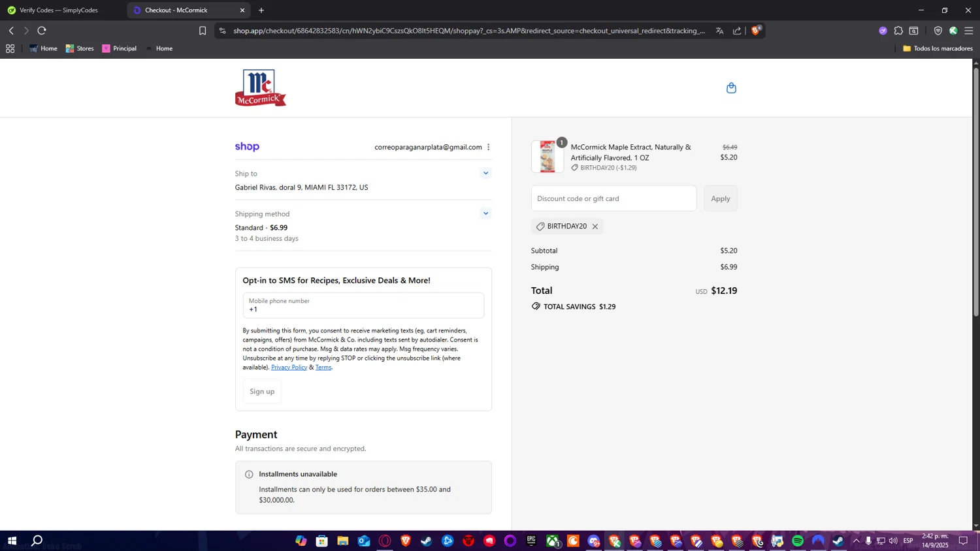Bookmark this page
Screen dimensions: 980x551
click(203, 31)
